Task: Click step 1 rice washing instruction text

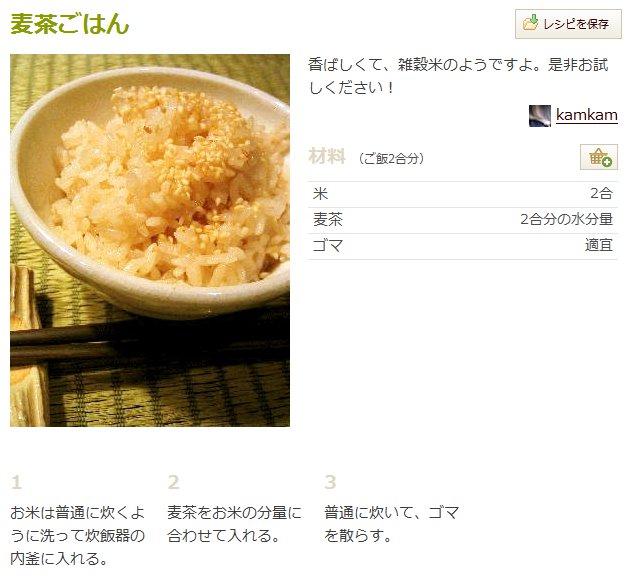Action: click(78, 536)
